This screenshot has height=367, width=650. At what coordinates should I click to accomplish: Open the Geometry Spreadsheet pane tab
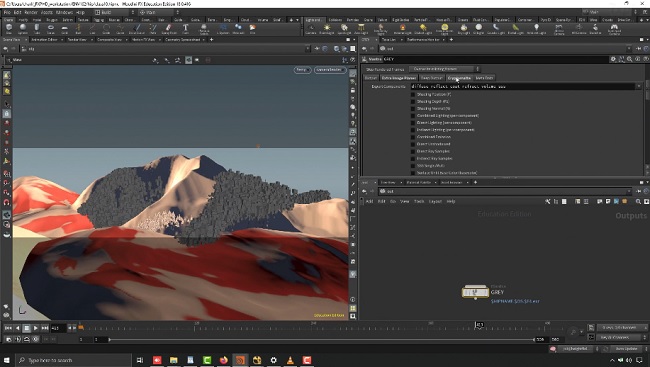[183, 40]
